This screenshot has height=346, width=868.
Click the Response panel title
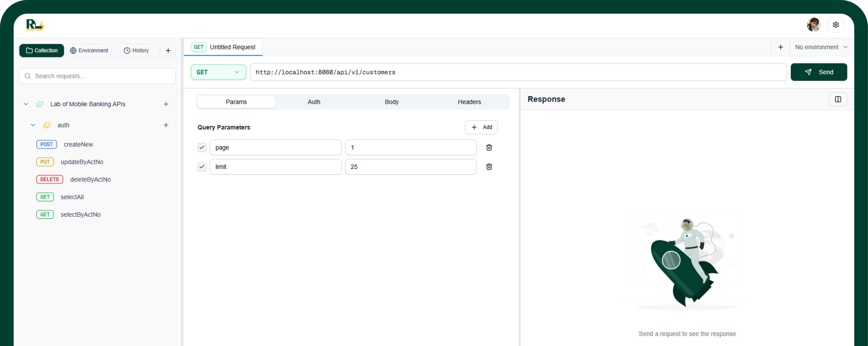[546, 99]
